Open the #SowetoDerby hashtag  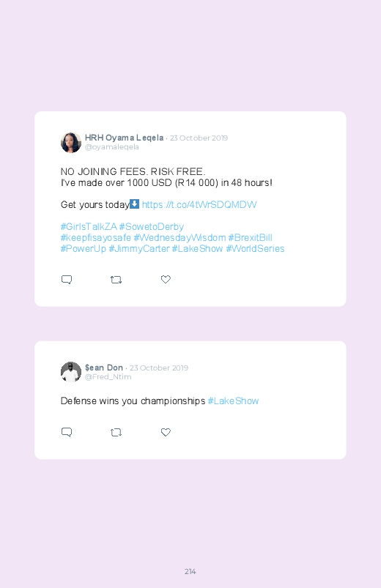(151, 227)
